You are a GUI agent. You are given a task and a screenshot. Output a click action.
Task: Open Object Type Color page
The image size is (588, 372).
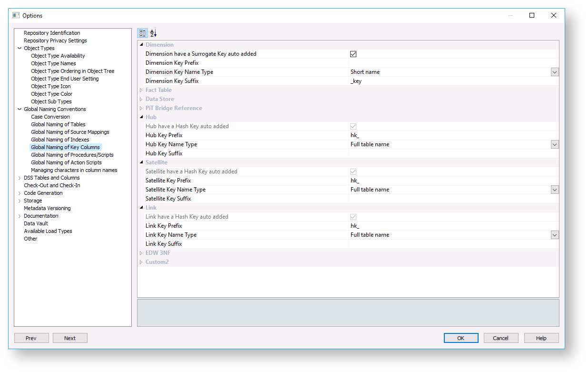coord(52,94)
